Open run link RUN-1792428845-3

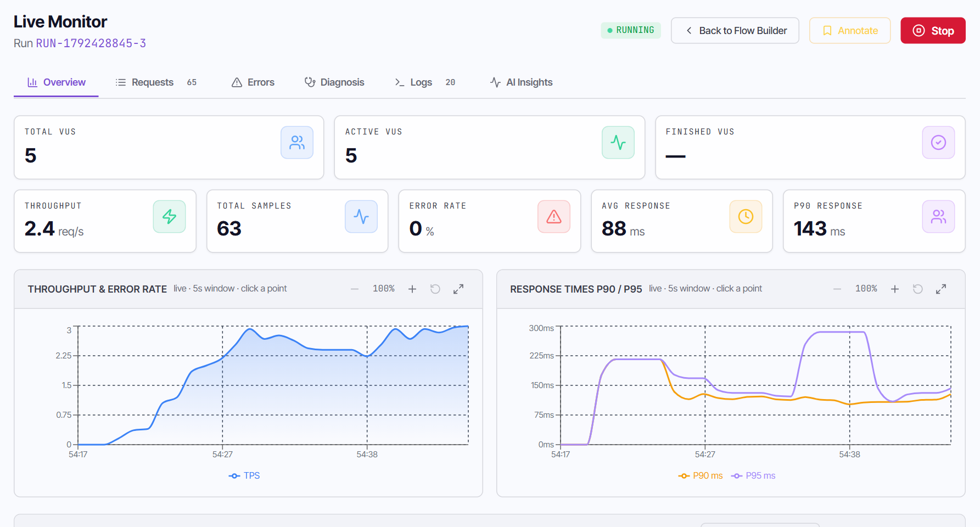(x=91, y=43)
